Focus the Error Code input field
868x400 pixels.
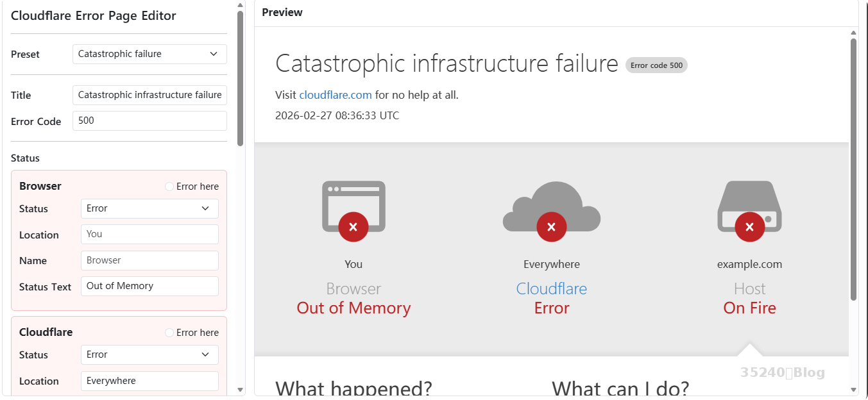(149, 121)
